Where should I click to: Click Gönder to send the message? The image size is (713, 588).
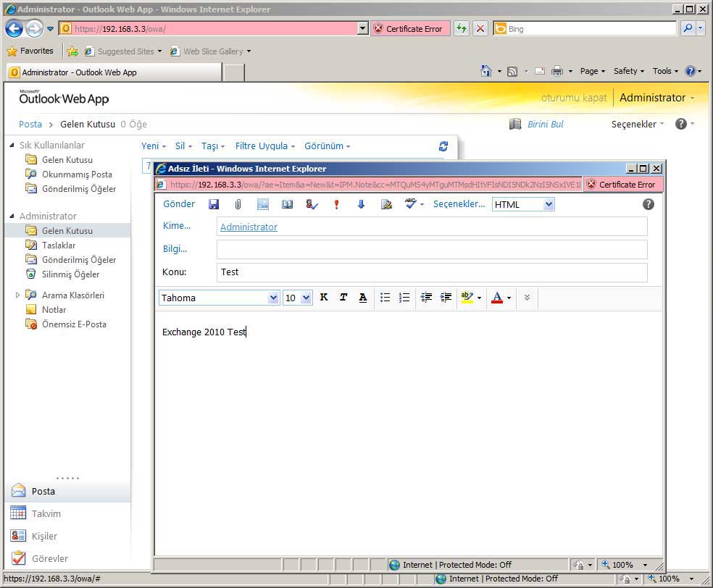click(179, 204)
